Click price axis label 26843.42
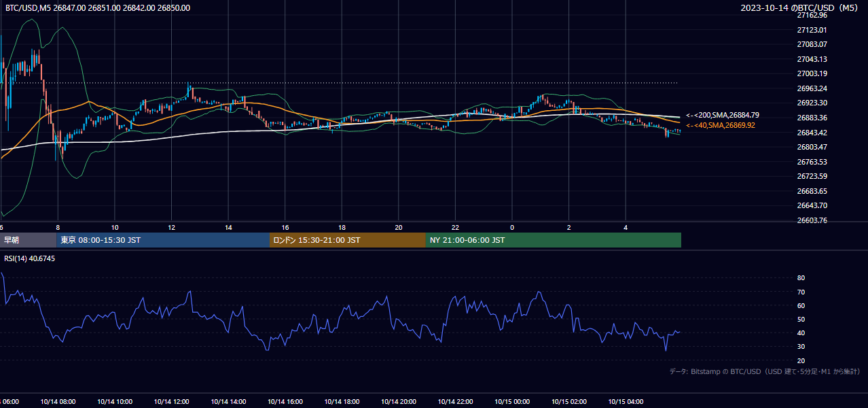 pos(812,133)
